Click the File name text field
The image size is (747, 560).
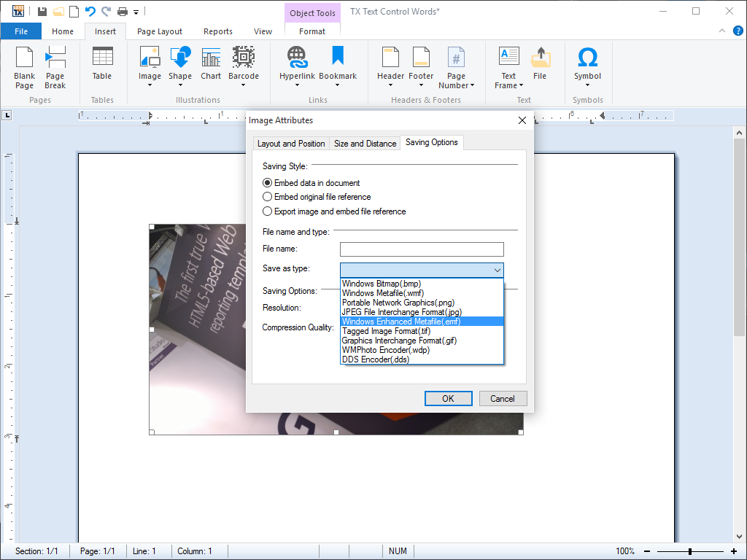[422, 249]
